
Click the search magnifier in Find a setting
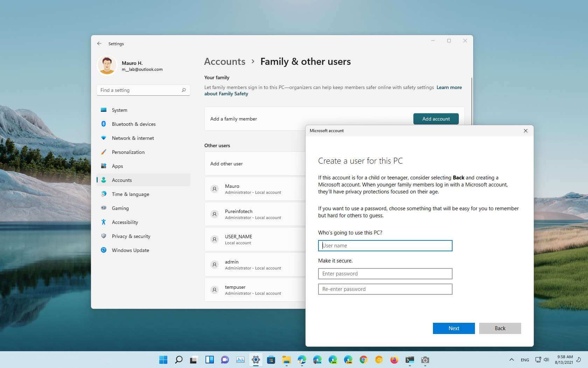tap(184, 90)
